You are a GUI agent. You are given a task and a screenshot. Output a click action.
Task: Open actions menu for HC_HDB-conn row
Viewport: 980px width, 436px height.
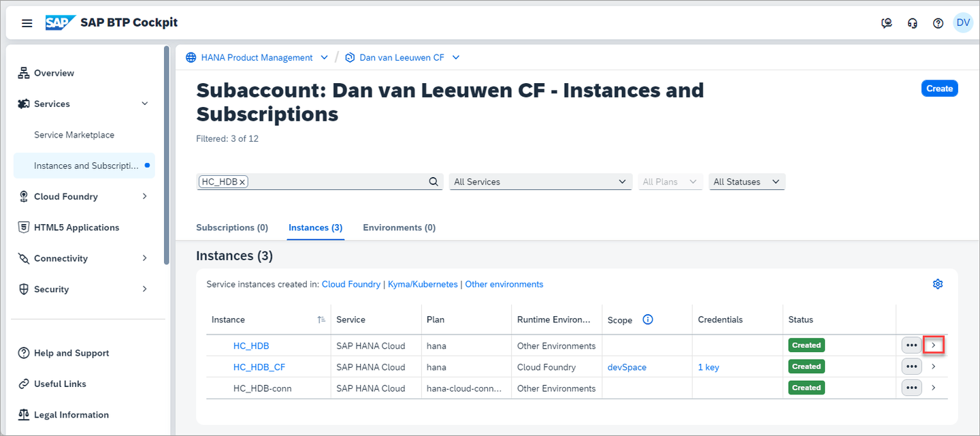point(912,388)
